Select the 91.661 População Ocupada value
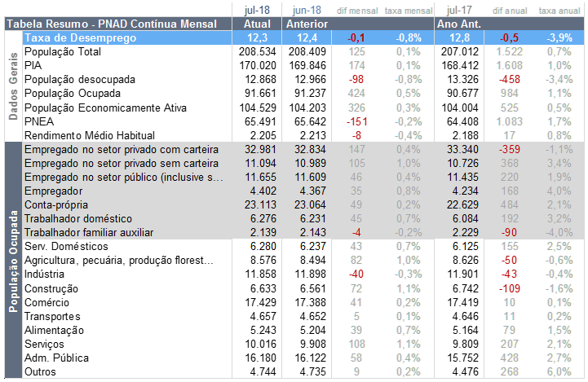 click(261, 93)
